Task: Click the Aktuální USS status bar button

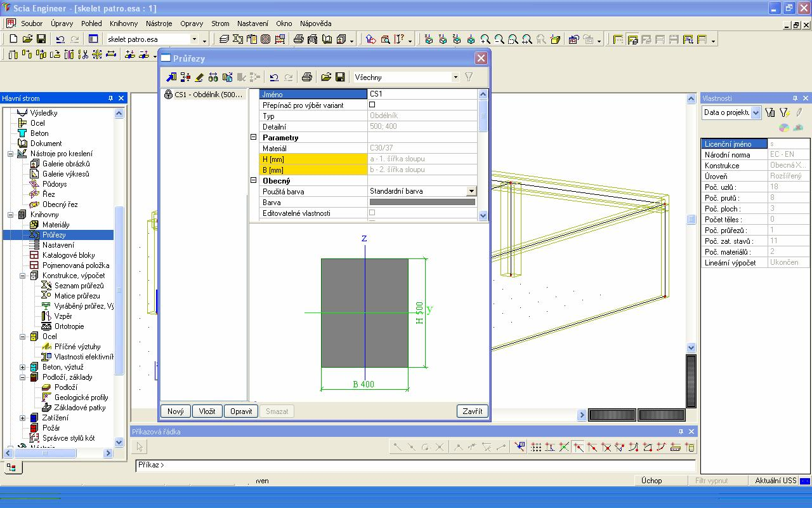Action: click(x=776, y=481)
